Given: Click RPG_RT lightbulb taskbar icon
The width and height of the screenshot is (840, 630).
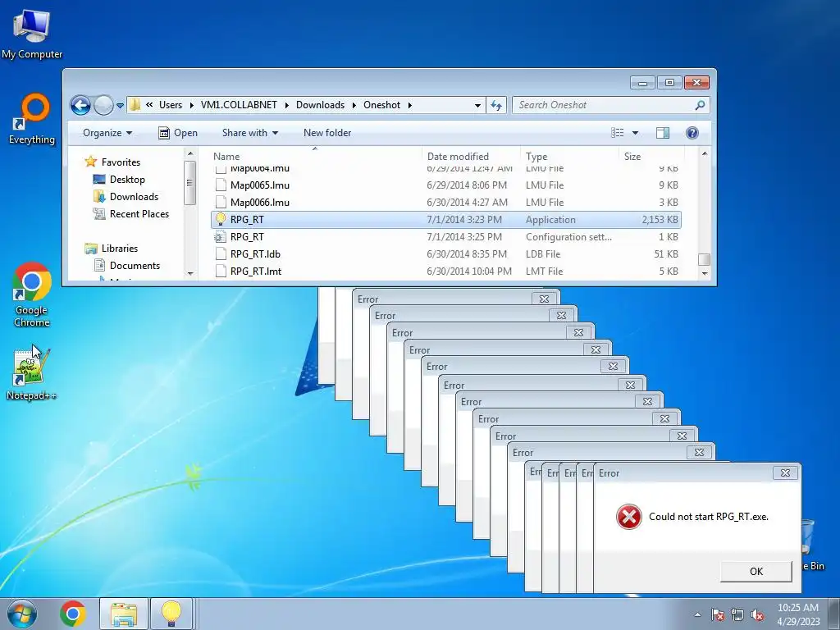Looking at the screenshot, I should pyautogui.click(x=171, y=614).
